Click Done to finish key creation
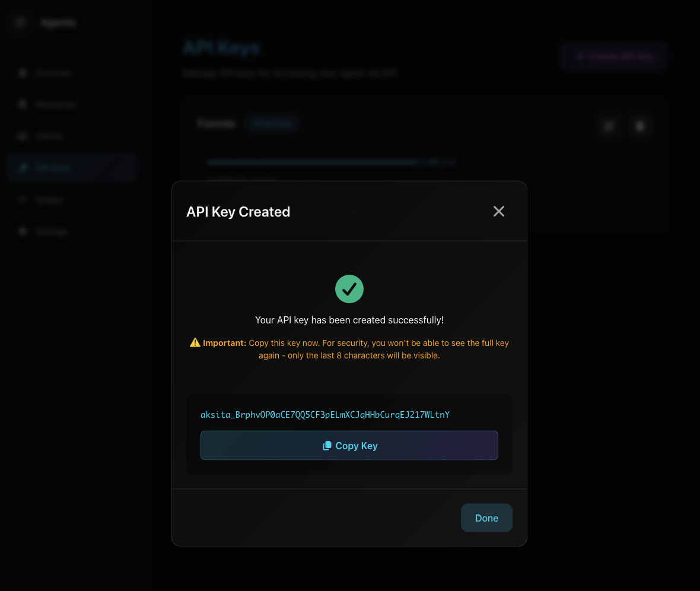700x591 pixels. click(x=486, y=517)
